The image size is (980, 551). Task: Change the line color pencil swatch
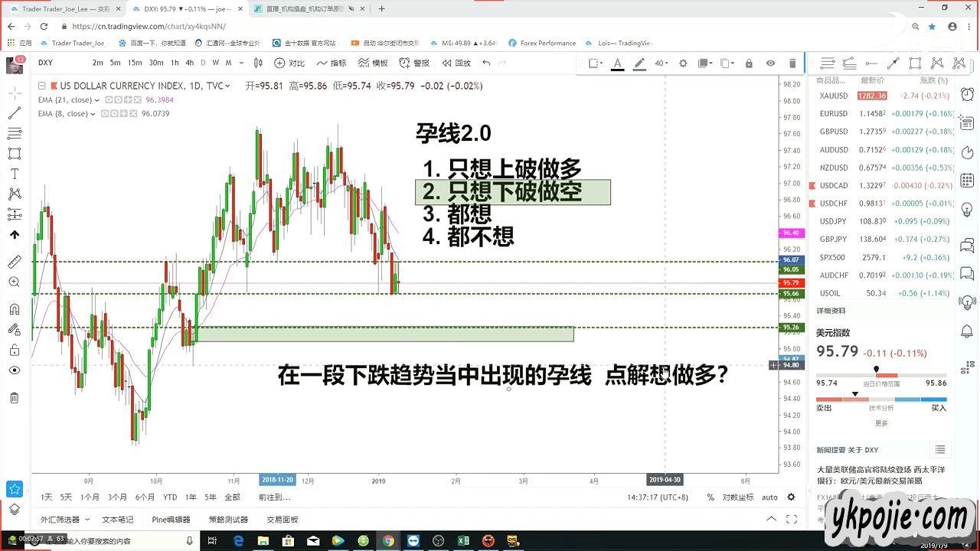pyautogui.click(x=639, y=64)
